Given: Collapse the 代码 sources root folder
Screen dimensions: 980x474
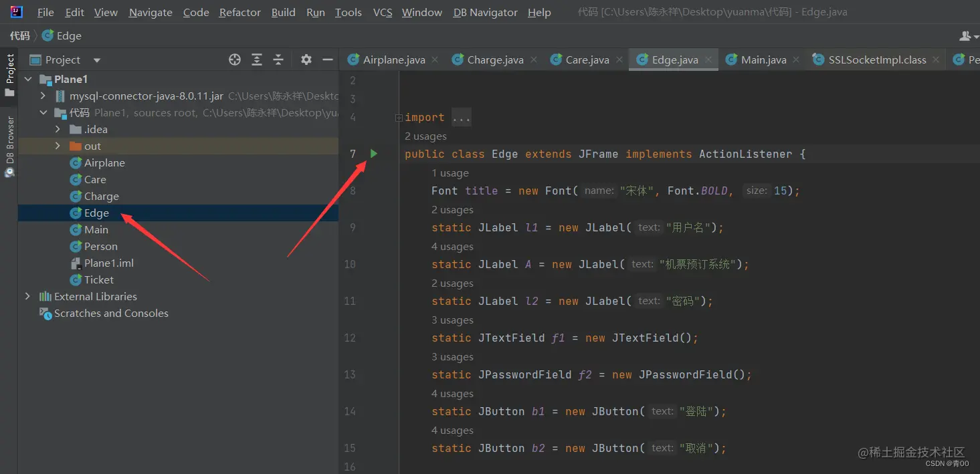Looking at the screenshot, I should (x=43, y=112).
